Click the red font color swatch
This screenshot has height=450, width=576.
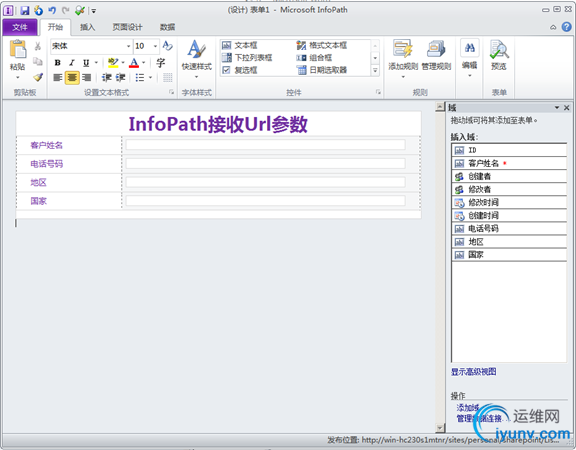coord(134,63)
